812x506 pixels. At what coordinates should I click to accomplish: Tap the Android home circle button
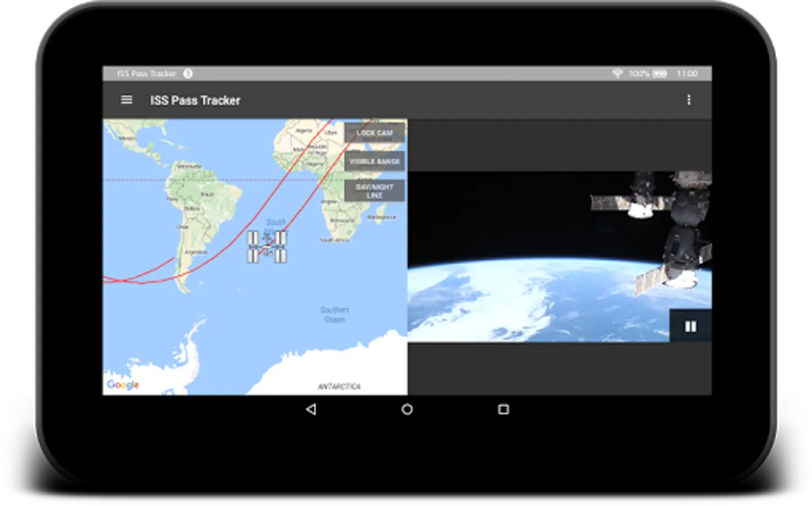[x=407, y=409]
